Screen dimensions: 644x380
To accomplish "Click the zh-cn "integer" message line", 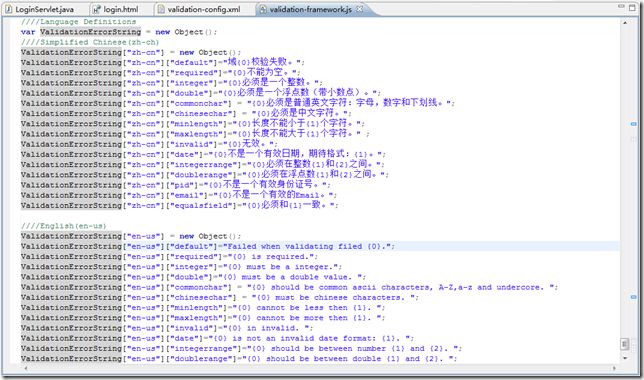I will (172, 83).
